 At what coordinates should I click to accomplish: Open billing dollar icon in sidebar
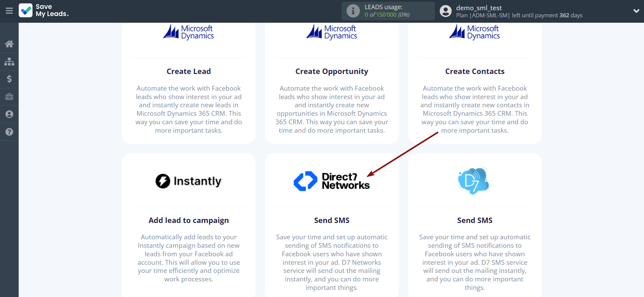[x=9, y=79]
